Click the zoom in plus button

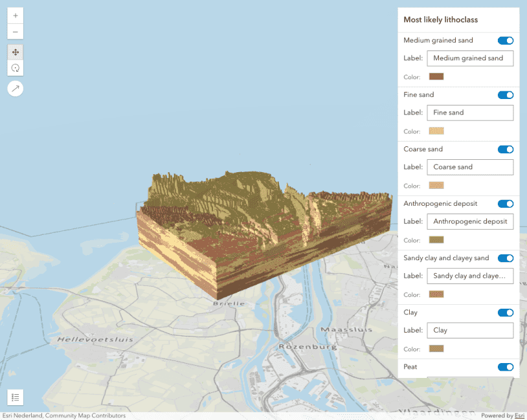pos(16,16)
